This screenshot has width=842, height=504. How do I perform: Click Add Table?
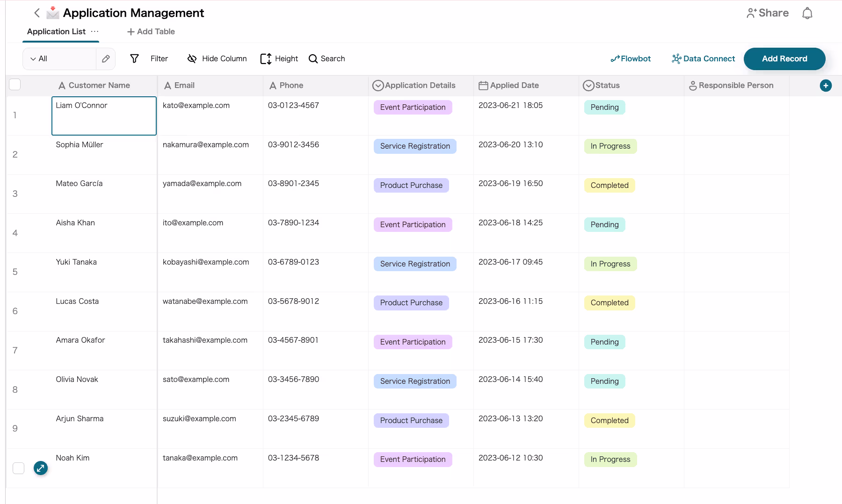pyautogui.click(x=150, y=31)
